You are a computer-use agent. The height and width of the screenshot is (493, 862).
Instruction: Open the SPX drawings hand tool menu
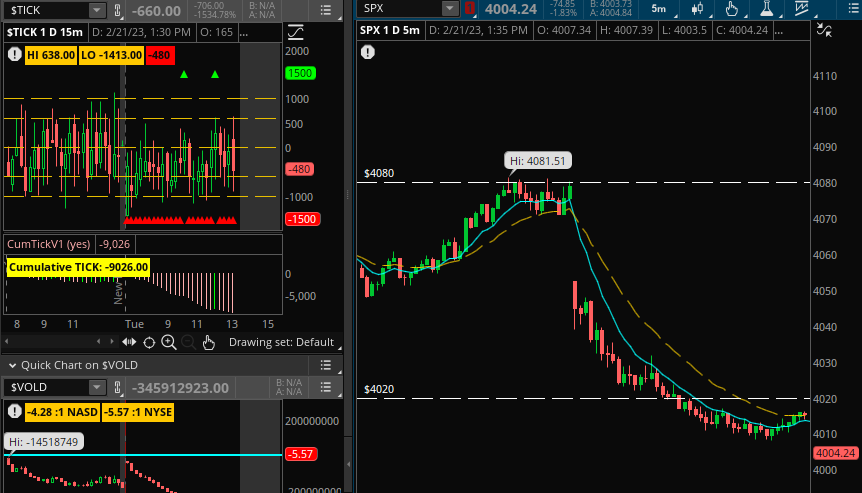[732, 9]
